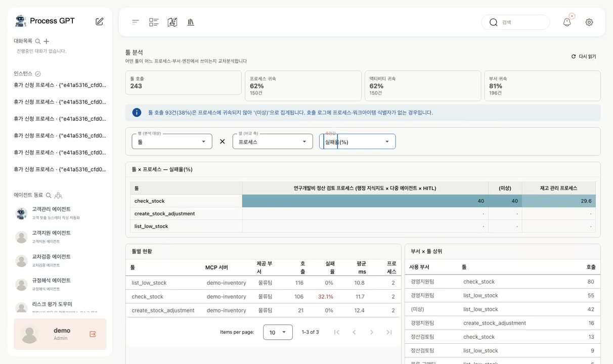Screen dimensions: 613x364
Task: Click check_stock row header in matrix
Action: 186,201
